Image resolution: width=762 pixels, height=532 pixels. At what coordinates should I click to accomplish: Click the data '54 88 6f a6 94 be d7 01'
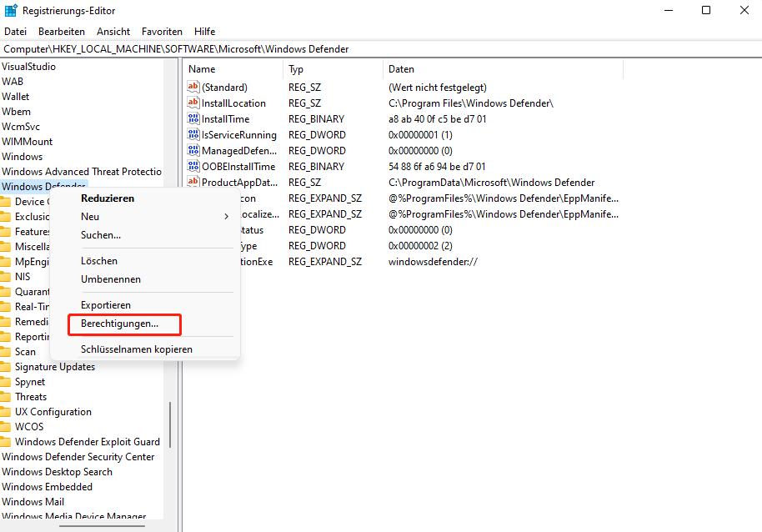click(437, 167)
